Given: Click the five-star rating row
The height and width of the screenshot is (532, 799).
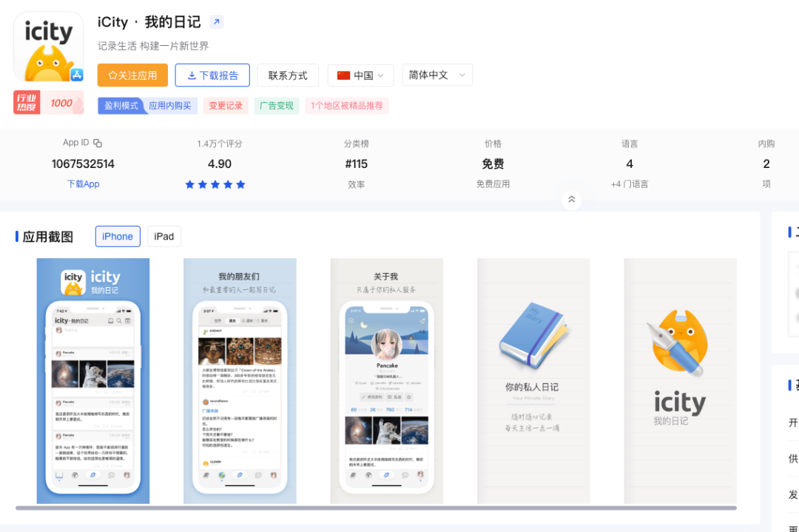Looking at the screenshot, I should [215, 184].
